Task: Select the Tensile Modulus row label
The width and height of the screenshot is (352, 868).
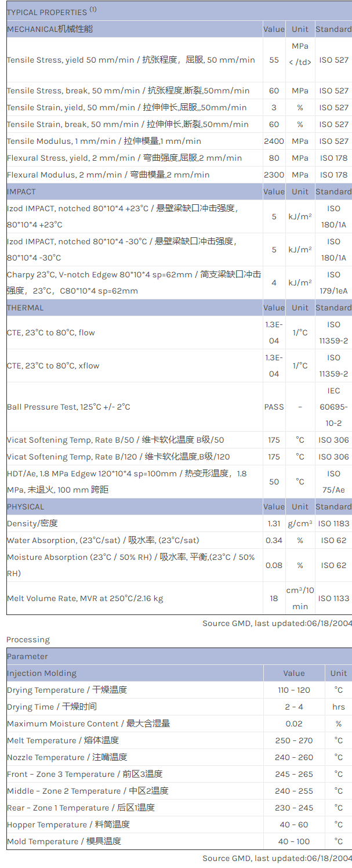Action: pos(104,141)
